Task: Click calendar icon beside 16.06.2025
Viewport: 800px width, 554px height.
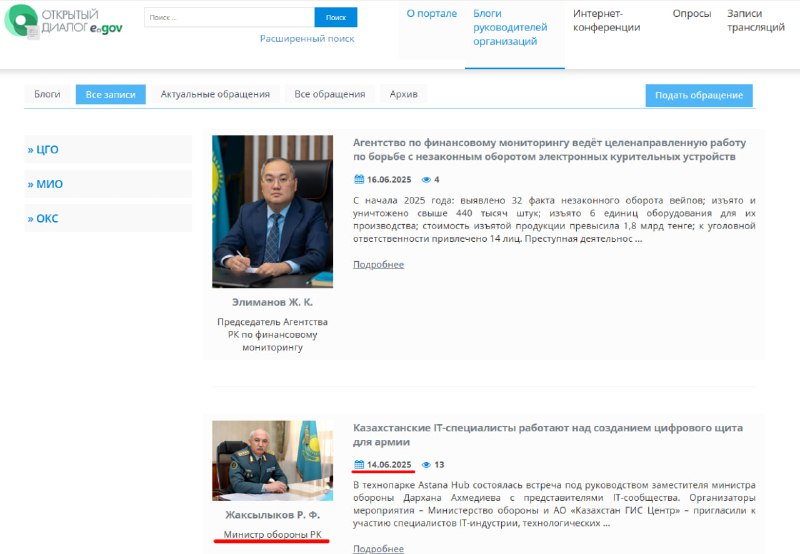Action: coord(359,179)
